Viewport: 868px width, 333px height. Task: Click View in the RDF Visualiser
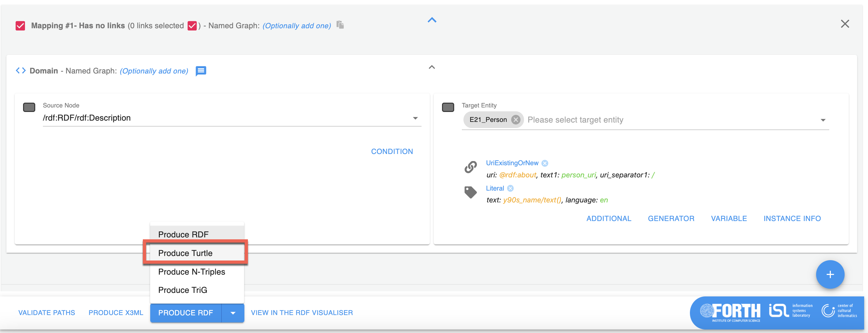click(302, 313)
